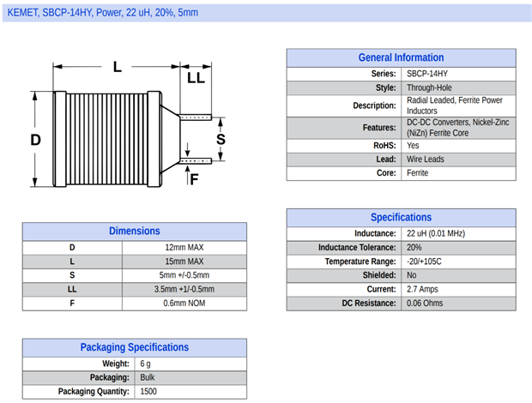This screenshot has height=403, width=532.
Task: Click the Style value "Through-Hole"
Action: click(429, 87)
